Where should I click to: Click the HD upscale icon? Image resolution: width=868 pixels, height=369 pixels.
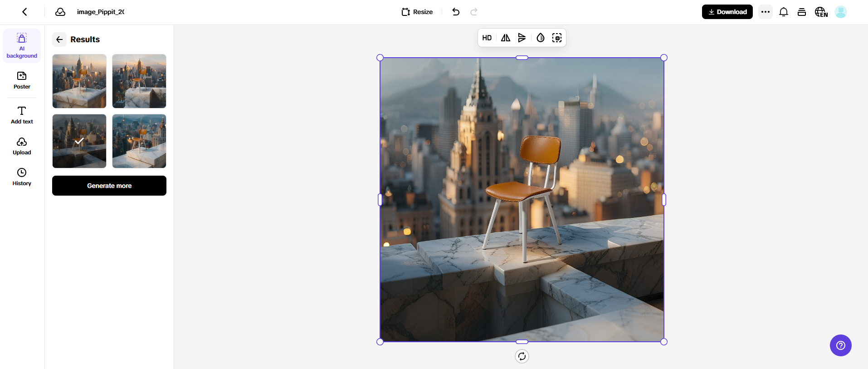(487, 38)
